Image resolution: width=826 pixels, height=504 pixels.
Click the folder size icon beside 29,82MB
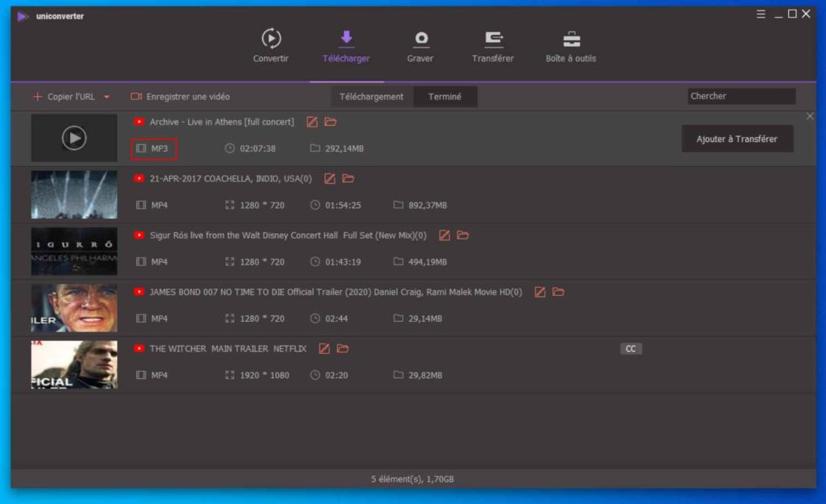click(398, 375)
